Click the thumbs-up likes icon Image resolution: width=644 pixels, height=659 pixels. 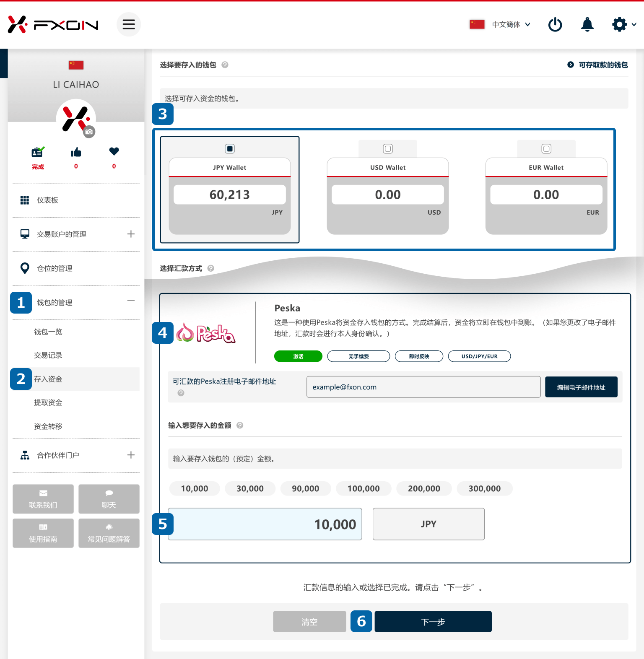[76, 152]
